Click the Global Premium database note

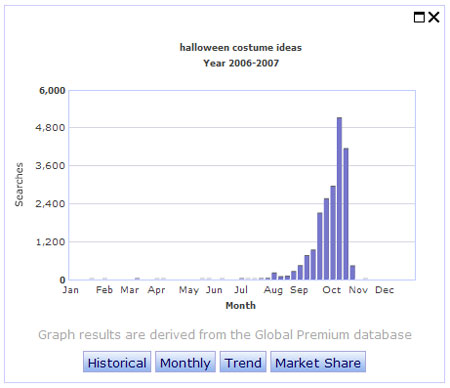click(225, 335)
